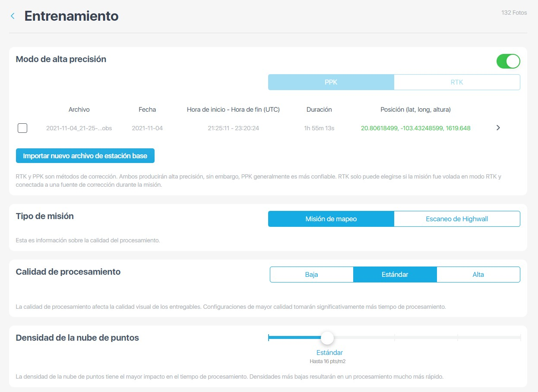Image resolution: width=538 pixels, height=392 pixels.
Task: Click the green position coordinates value
Action: (x=415, y=128)
